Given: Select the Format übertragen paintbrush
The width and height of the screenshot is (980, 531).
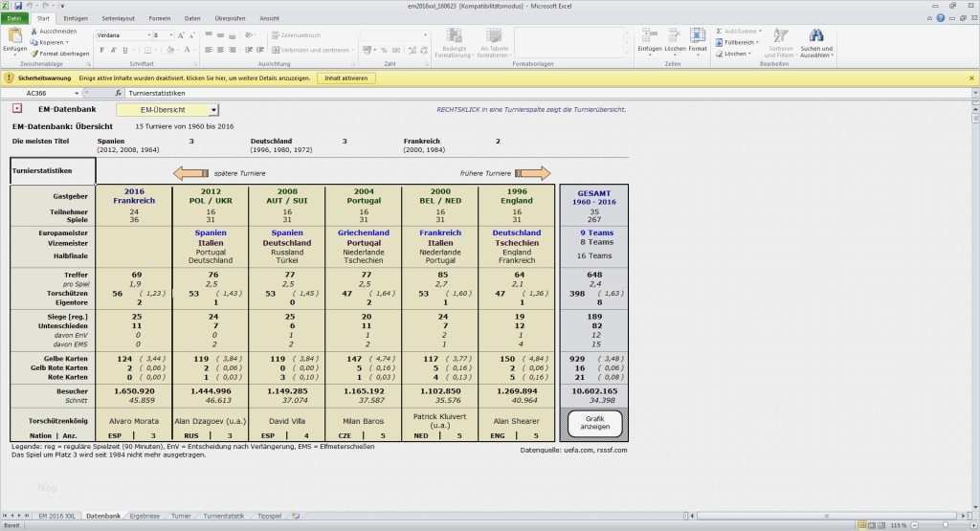Looking at the screenshot, I should click(x=34, y=54).
